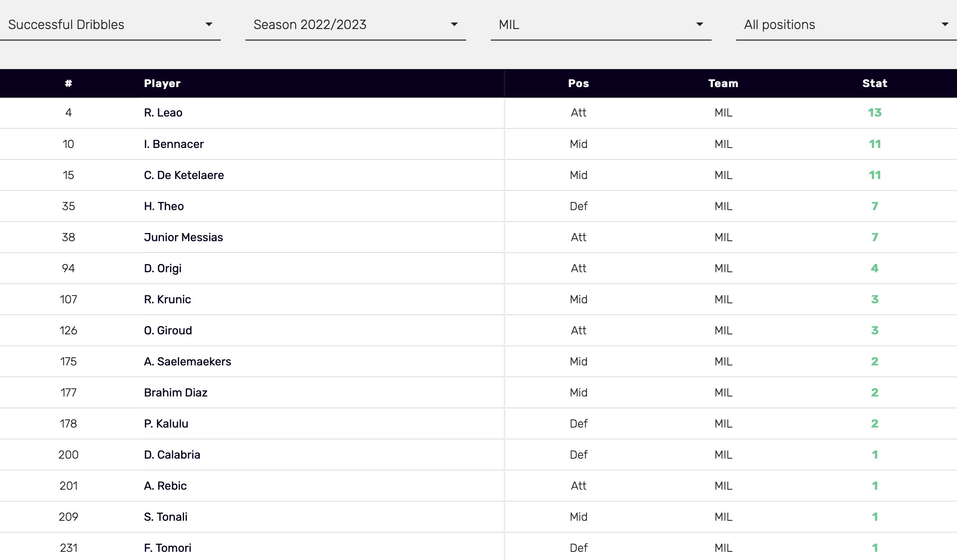Select player R. Leao
This screenshot has height=560, width=957.
tap(163, 113)
